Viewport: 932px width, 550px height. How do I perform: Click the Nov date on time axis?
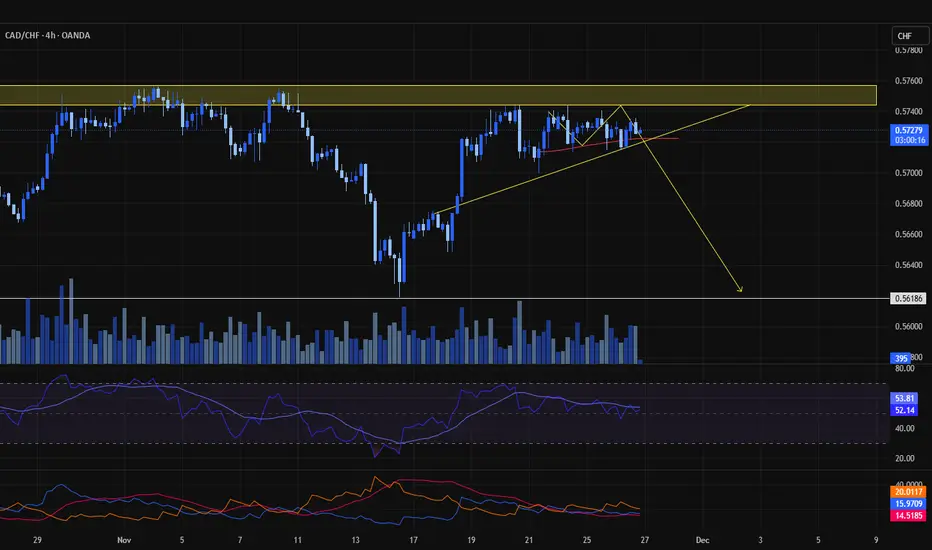[x=124, y=540]
